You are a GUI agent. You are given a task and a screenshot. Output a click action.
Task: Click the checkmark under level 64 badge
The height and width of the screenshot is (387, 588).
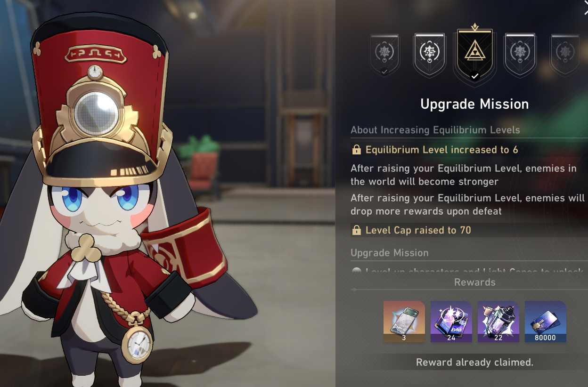coord(384,72)
